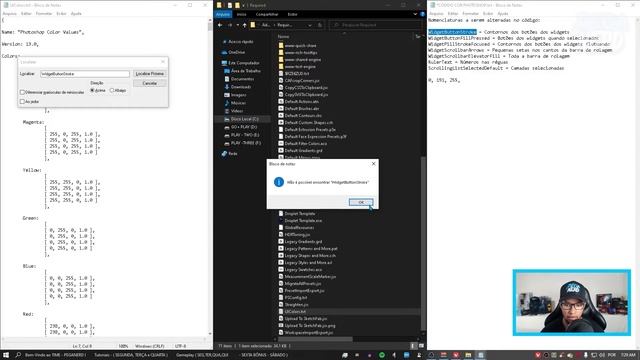The height and width of the screenshot is (360, 640).
Task: Select the PSConfig.txt file
Action: point(296,298)
